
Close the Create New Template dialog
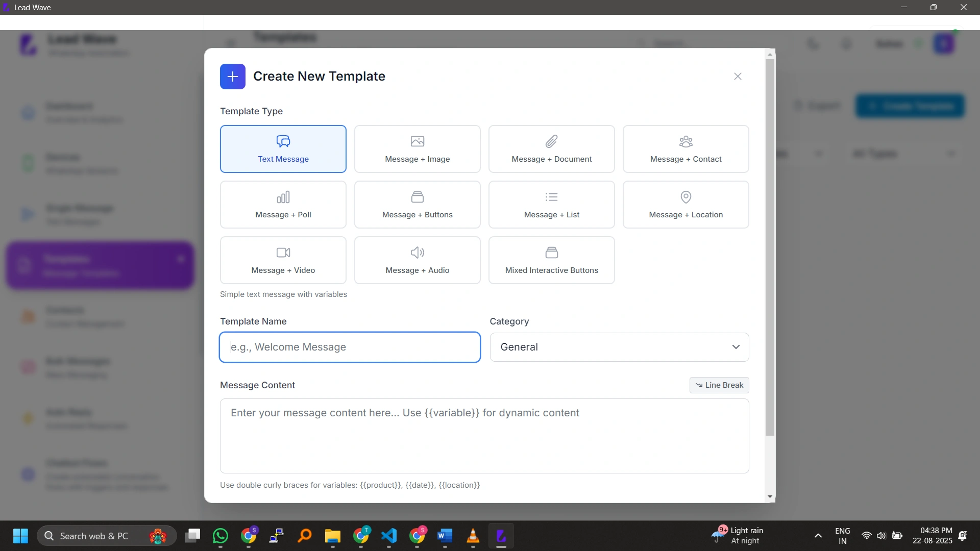tap(738, 77)
